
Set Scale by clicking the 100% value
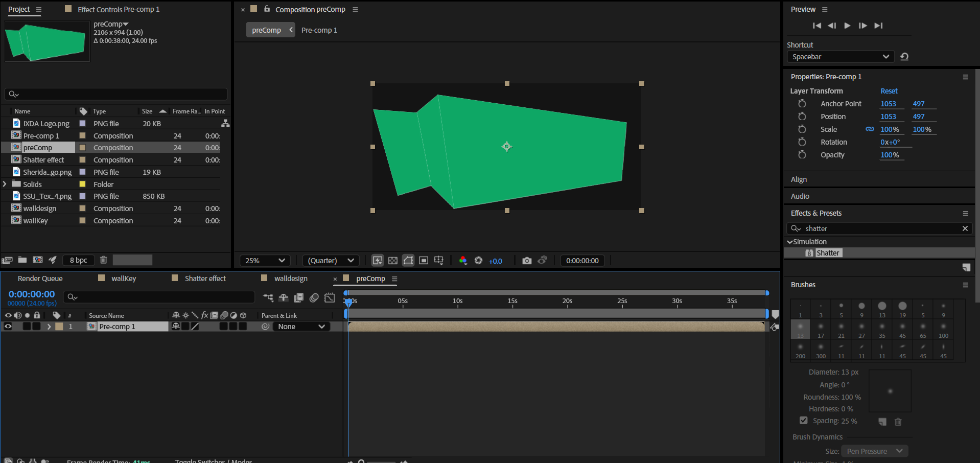click(x=890, y=129)
